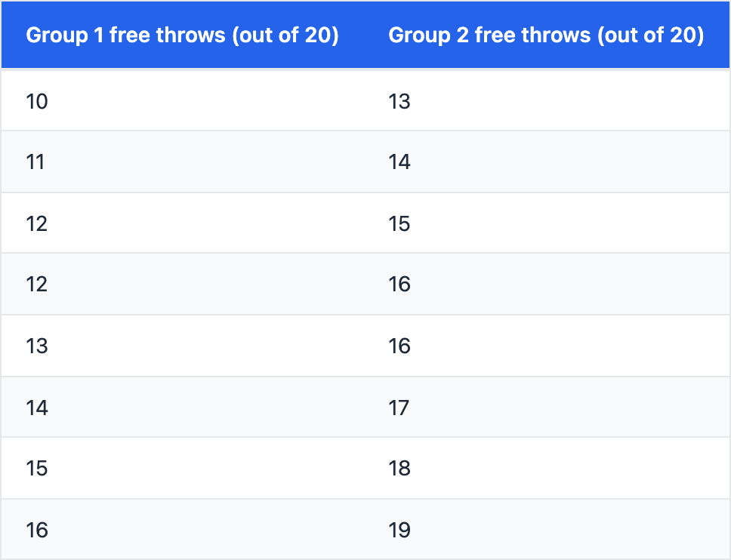Select the Group 1 cell showing 10
This screenshot has height=560, width=731.
[37, 101]
